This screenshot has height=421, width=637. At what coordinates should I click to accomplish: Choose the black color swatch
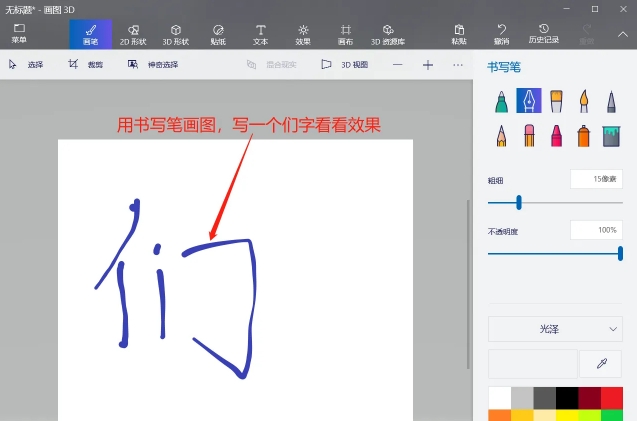[567, 398]
